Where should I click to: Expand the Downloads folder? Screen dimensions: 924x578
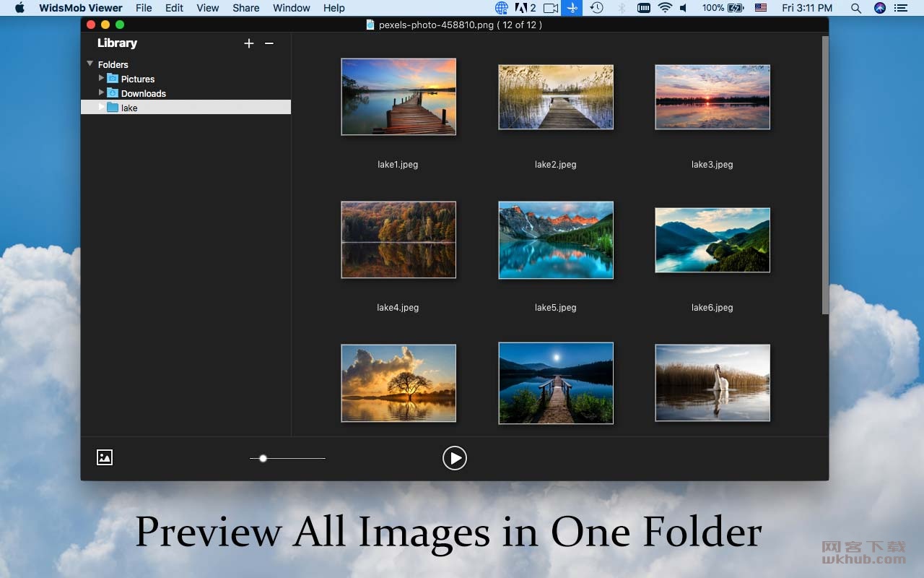101,92
